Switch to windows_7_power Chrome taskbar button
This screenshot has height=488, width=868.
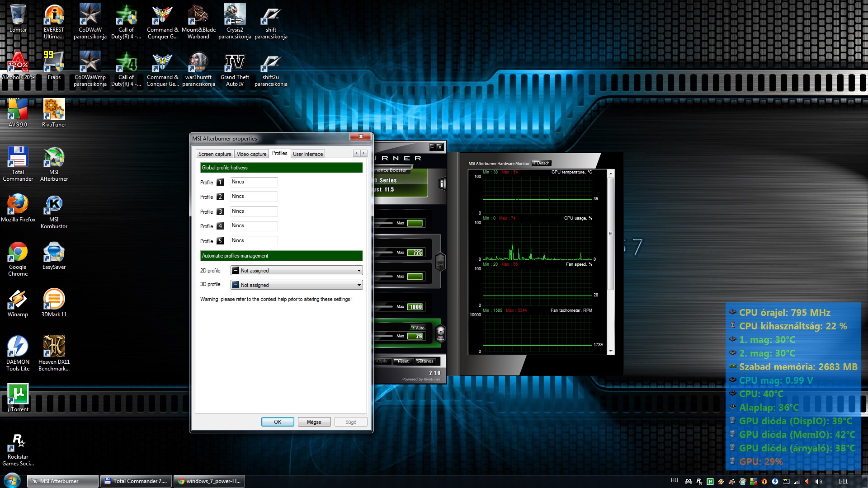tap(209, 481)
